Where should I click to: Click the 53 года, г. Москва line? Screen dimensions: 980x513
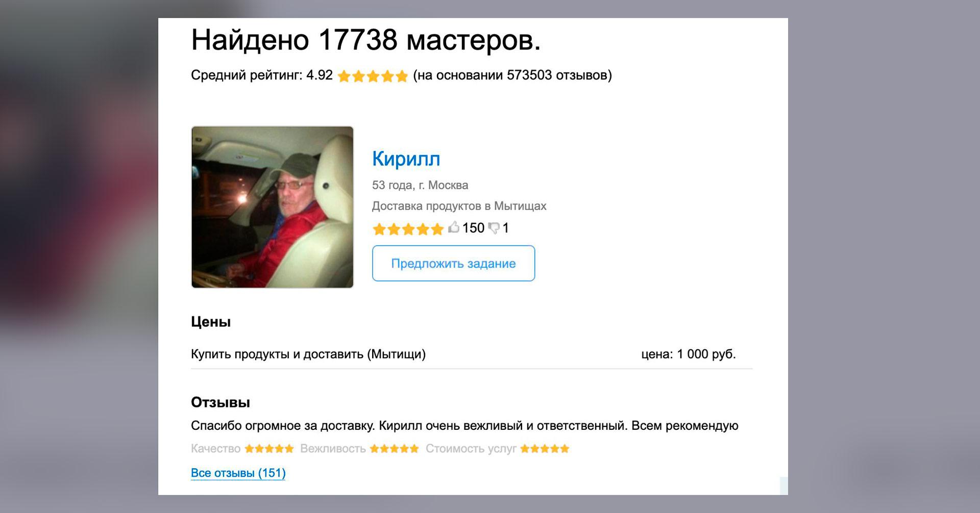420,185
